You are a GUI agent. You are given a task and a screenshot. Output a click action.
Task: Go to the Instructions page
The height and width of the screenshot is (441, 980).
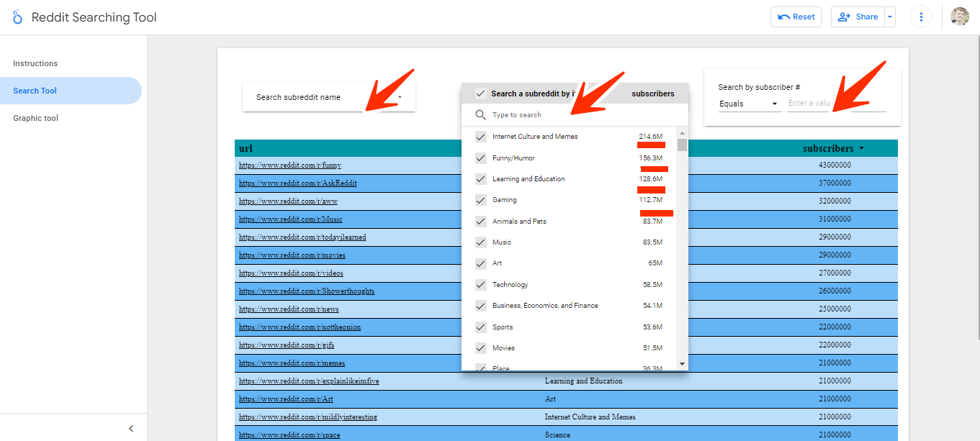35,63
